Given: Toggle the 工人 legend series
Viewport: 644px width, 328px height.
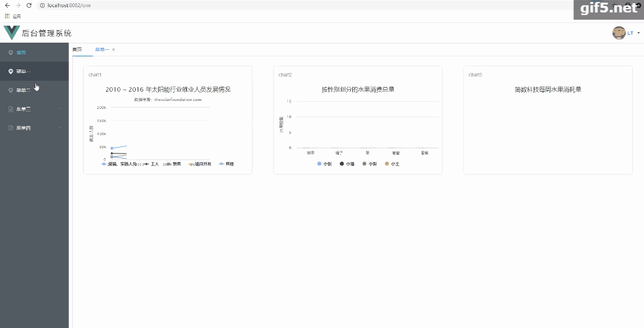Looking at the screenshot, I should (151, 163).
